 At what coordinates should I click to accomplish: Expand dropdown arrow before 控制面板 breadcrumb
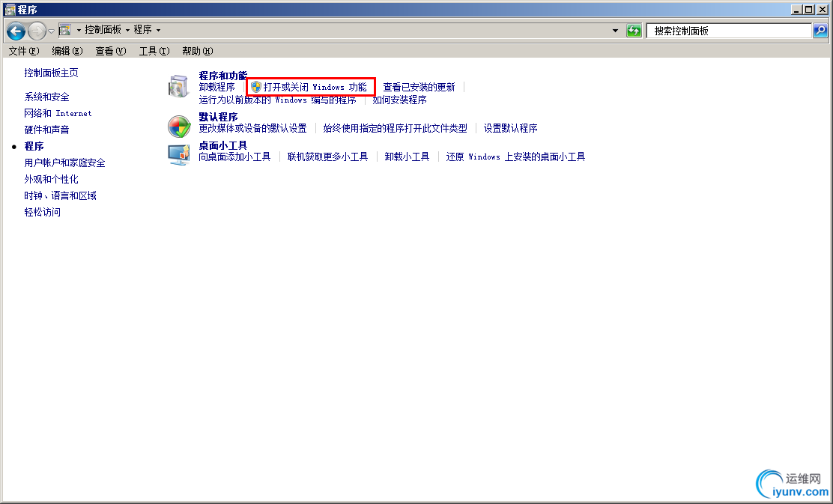79,30
